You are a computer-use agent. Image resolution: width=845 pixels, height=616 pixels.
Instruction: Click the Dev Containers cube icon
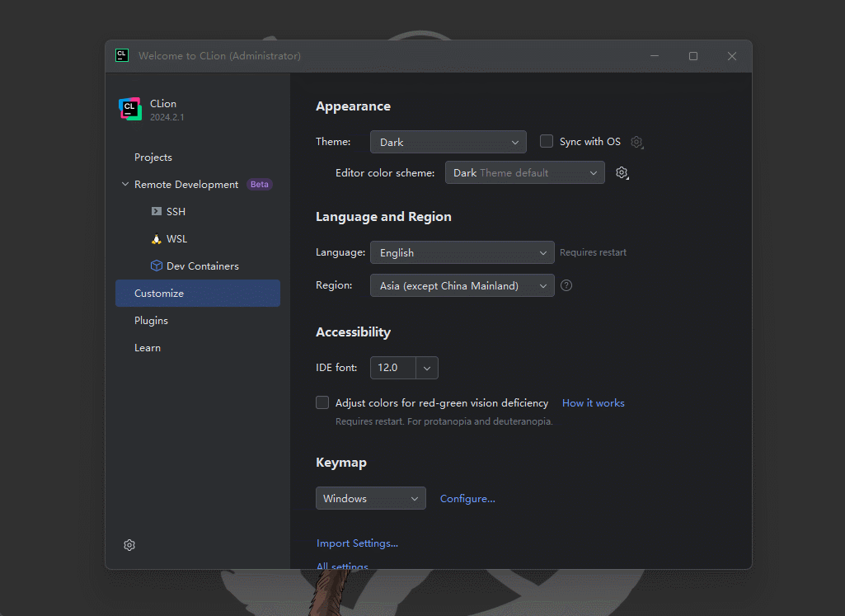[156, 266]
